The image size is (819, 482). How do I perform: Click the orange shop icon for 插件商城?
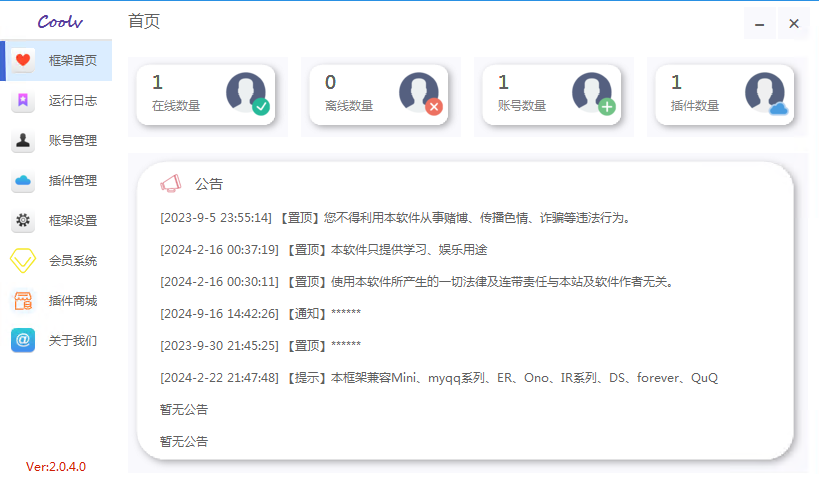(x=23, y=301)
